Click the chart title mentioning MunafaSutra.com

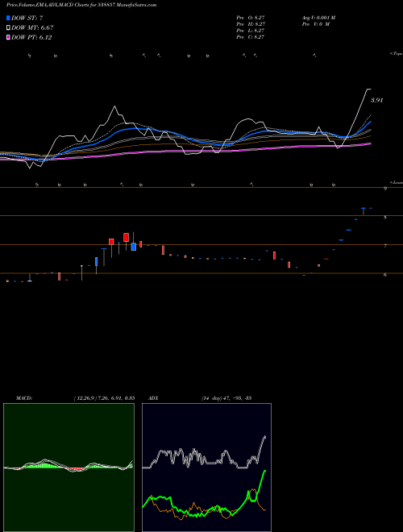pos(81,5)
